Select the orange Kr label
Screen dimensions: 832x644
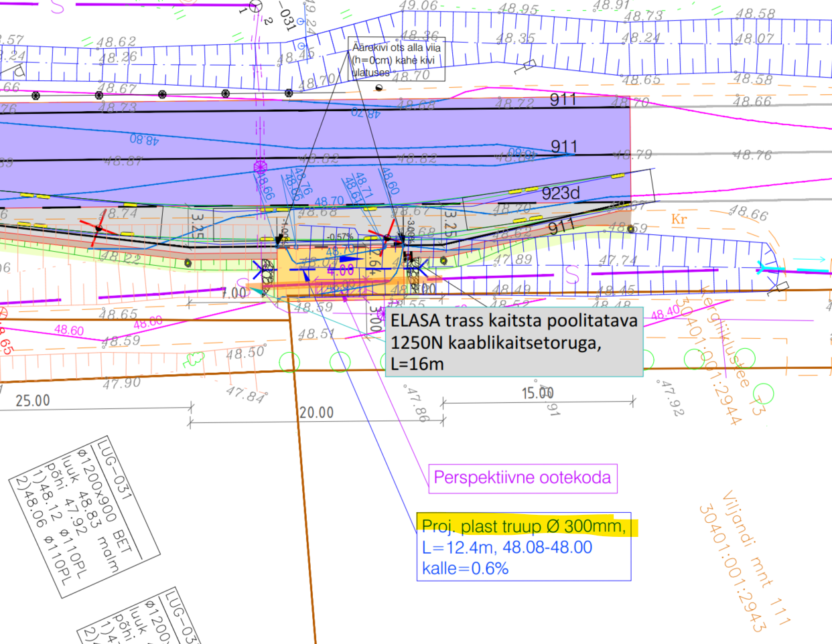tap(679, 219)
